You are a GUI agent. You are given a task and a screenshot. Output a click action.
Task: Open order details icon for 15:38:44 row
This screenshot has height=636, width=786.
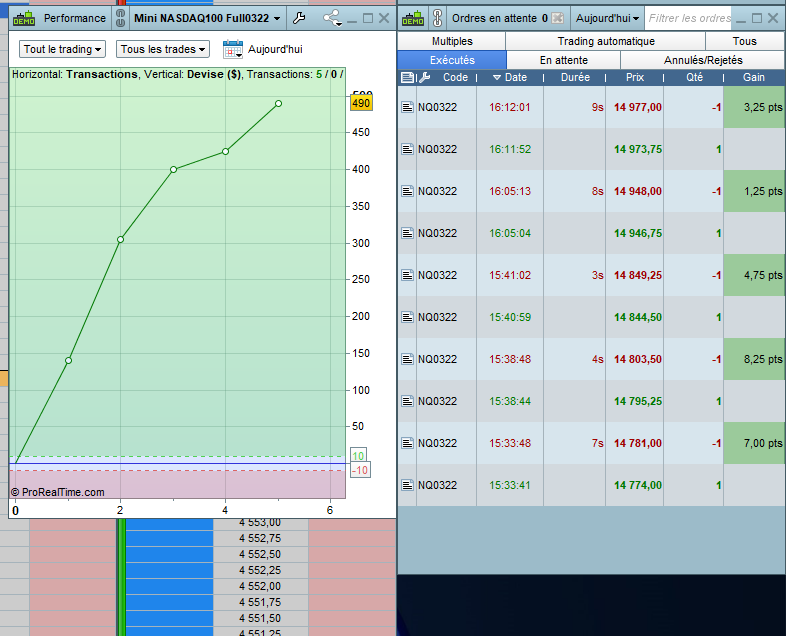coord(408,401)
